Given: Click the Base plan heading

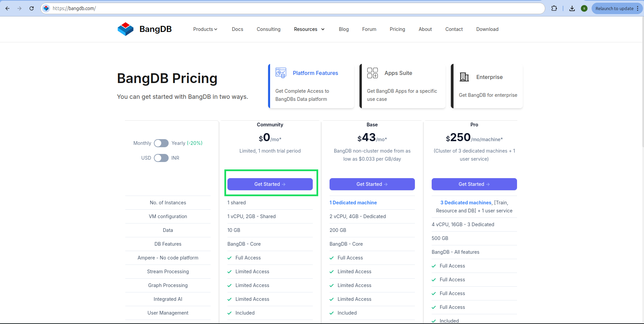Looking at the screenshot, I should click(x=372, y=125).
